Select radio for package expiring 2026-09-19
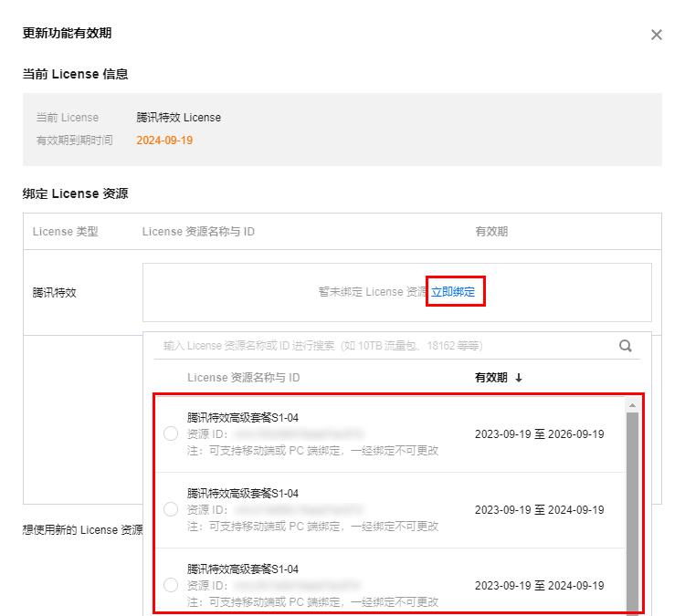Viewport: 685px width, 616px height. pos(171,433)
